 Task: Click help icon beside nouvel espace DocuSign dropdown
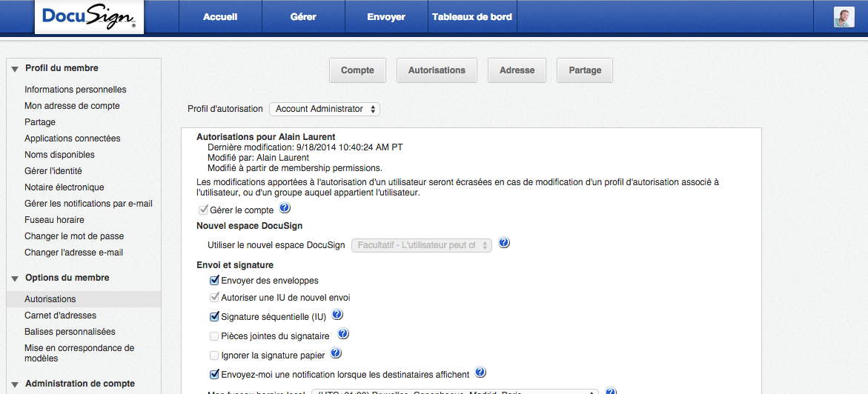(x=504, y=244)
